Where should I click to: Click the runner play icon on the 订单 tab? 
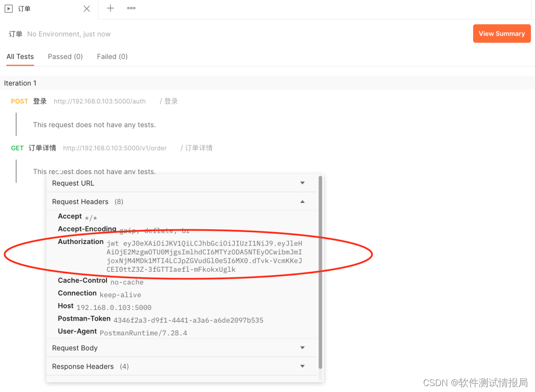tap(8, 8)
